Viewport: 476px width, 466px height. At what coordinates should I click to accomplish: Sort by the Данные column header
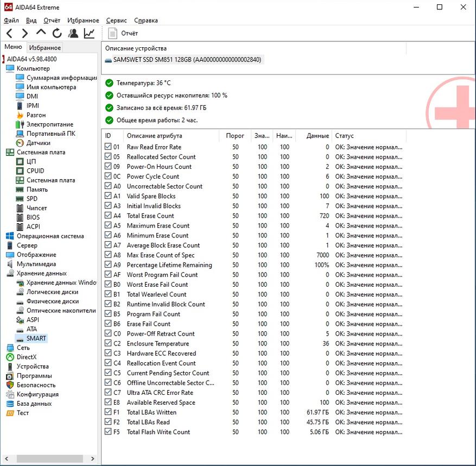[313, 135]
